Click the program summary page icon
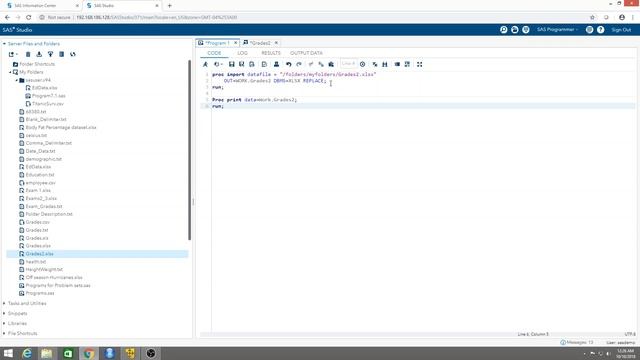The image size is (640, 360). (x=264, y=64)
